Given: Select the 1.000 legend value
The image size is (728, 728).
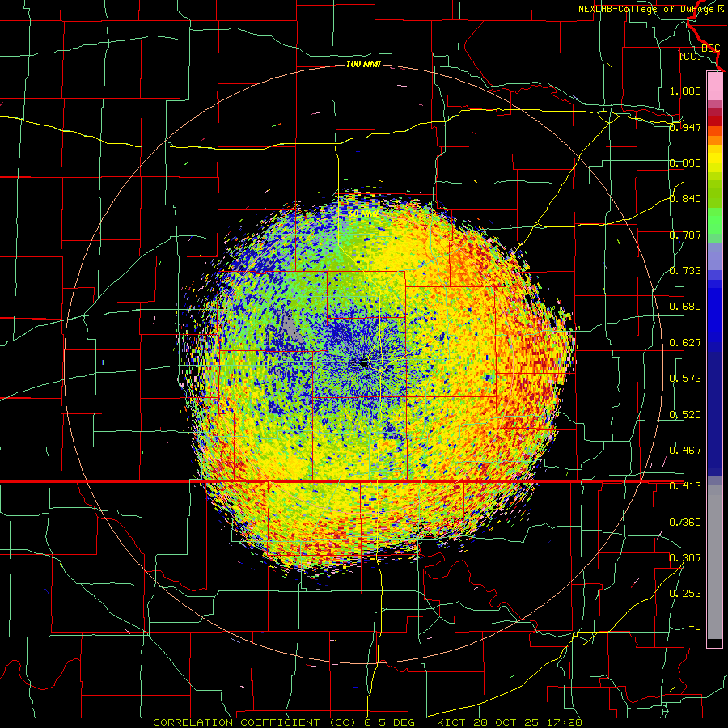Looking at the screenshot, I should [x=685, y=91].
